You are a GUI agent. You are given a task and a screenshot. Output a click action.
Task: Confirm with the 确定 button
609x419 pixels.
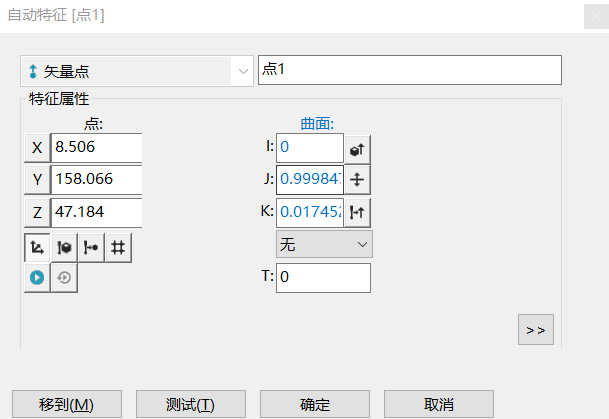point(314,404)
